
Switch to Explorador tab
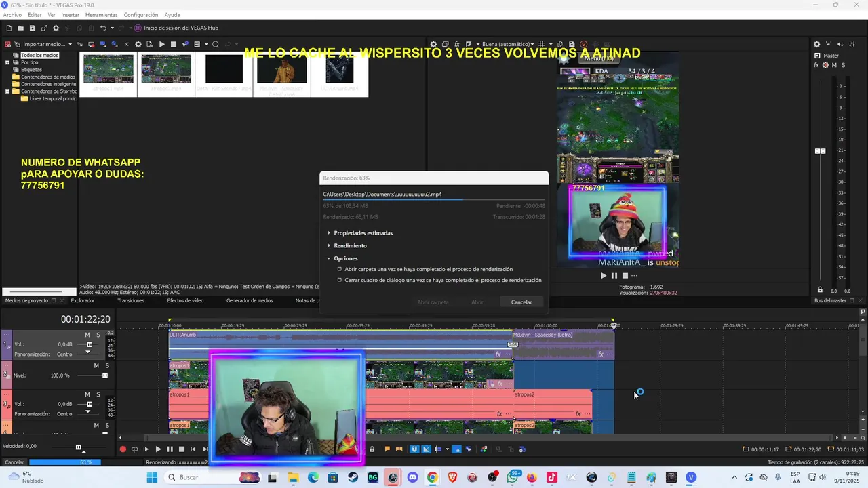(x=83, y=300)
